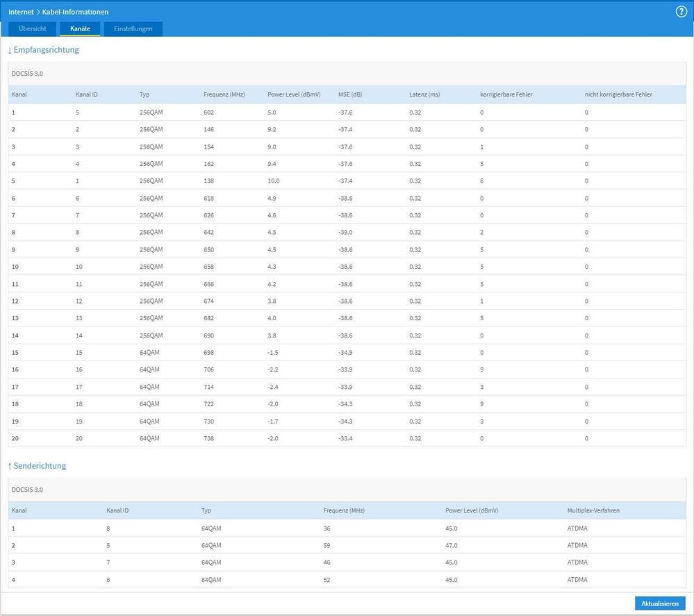Click the korrigierbare Fehler column header

click(x=506, y=94)
